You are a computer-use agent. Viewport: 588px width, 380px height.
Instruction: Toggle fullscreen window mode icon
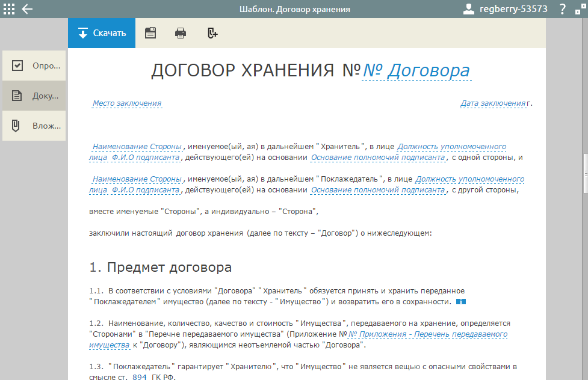(x=581, y=9)
